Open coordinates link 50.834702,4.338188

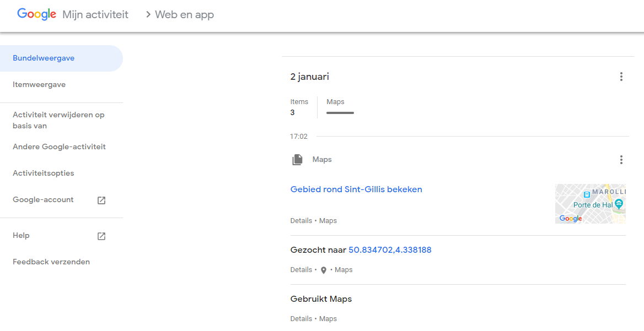[x=390, y=250]
